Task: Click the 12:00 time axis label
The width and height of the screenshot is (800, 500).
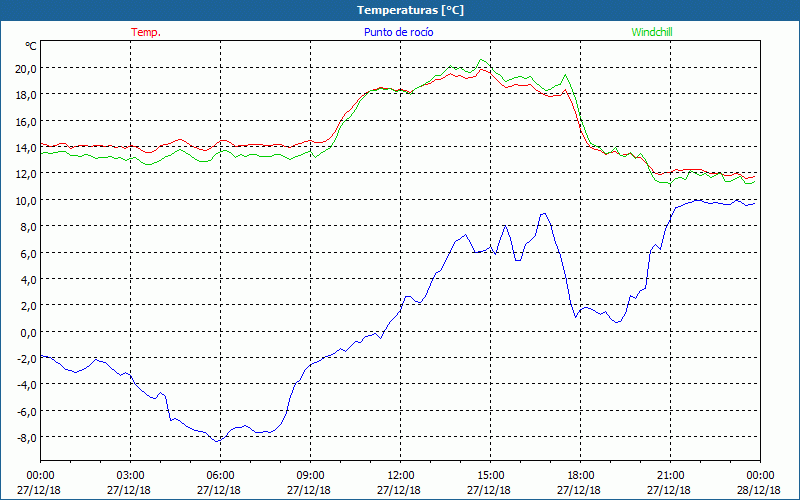Action: [x=401, y=476]
